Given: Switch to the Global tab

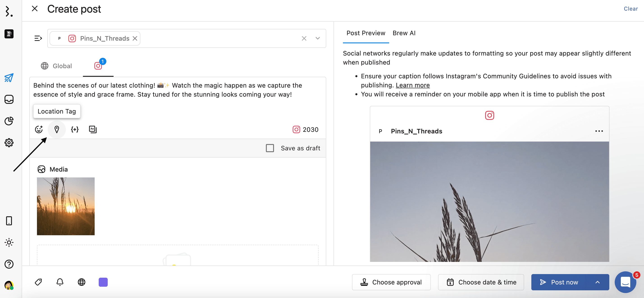Looking at the screenshot, I should pyautogui.click(x=57, y=66).
